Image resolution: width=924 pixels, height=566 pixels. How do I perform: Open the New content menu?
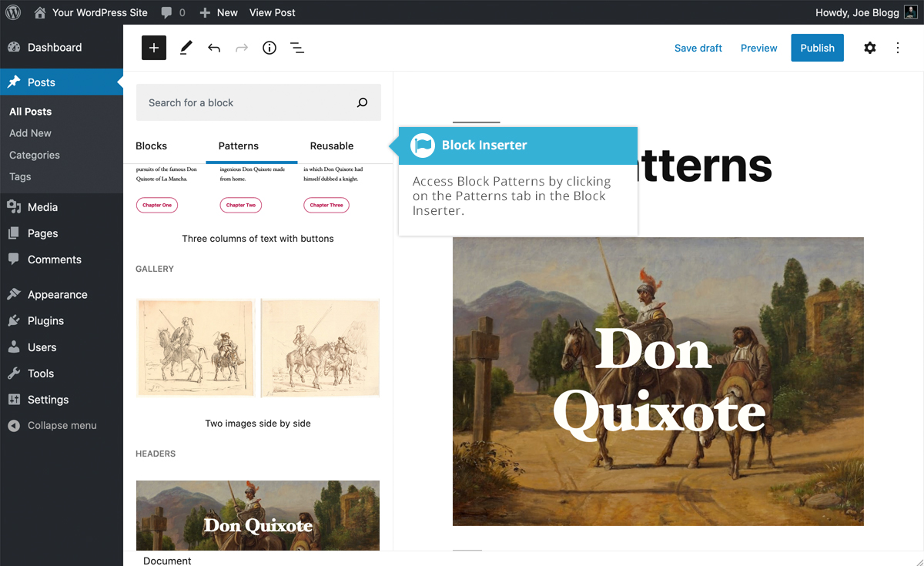click(x=219, y=12)
